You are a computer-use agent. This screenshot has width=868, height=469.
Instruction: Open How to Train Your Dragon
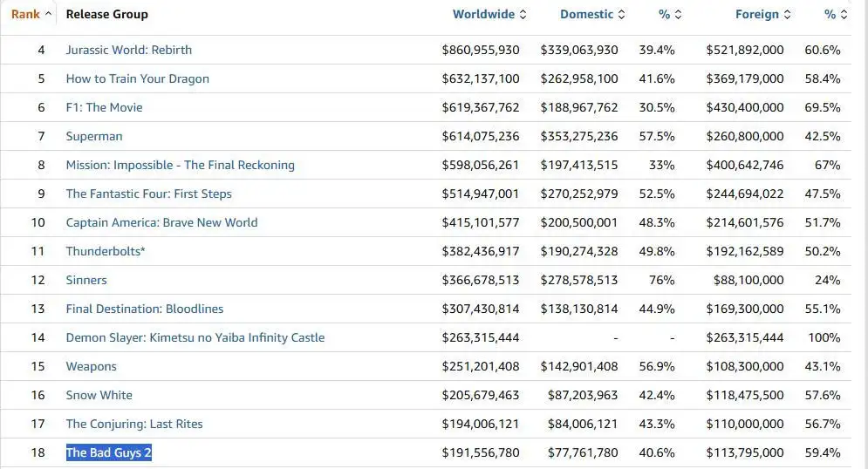(137, 78)
